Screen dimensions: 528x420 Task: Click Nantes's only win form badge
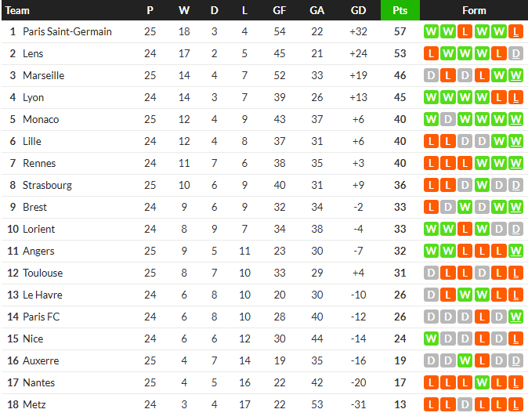(482, 382)
